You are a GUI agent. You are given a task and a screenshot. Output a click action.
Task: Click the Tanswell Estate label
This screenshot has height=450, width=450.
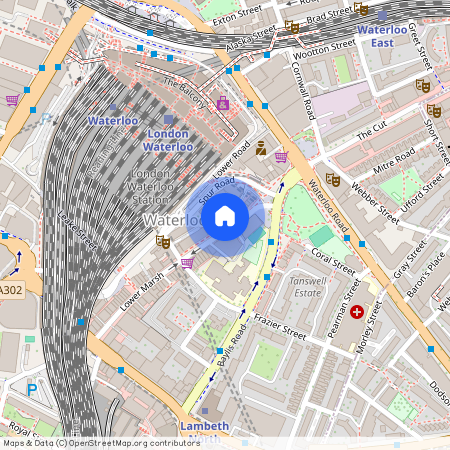click(x=308, y=287)
